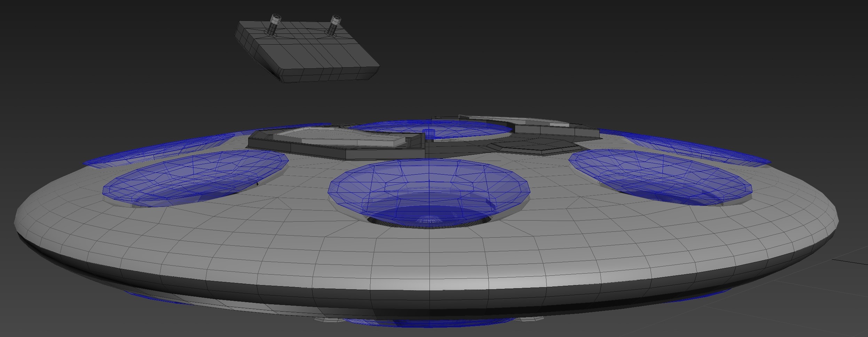The height and width of the screenshot is (337, 868).
Task: Select the front center blue dish
Action: pos(429,193)
